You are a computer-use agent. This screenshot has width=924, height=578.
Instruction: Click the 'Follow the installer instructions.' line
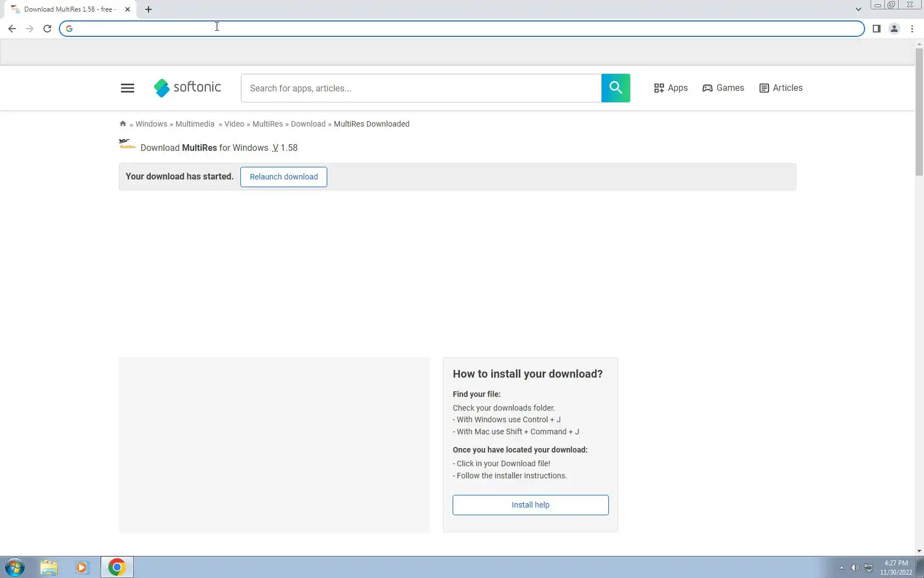click(510, 476)
